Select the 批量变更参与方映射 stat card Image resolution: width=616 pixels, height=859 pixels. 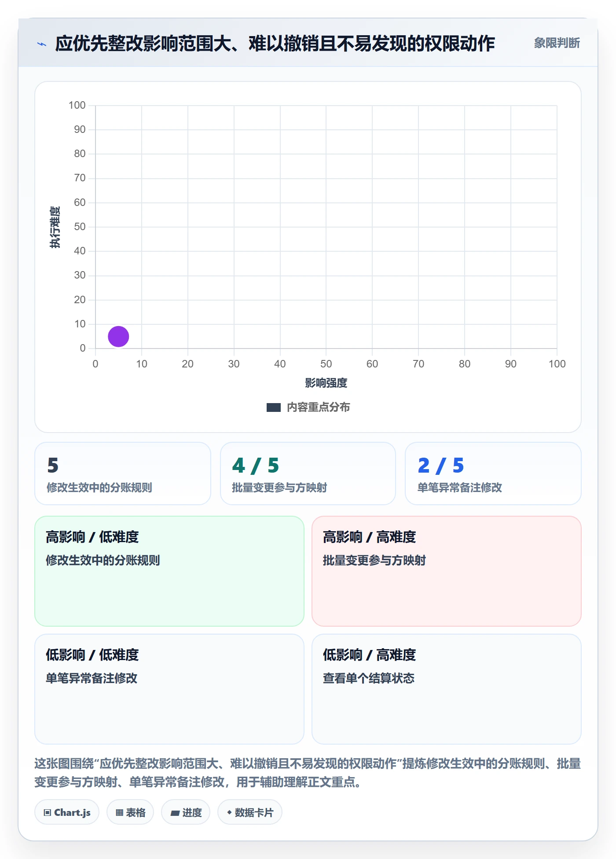[x=308, y=474]
